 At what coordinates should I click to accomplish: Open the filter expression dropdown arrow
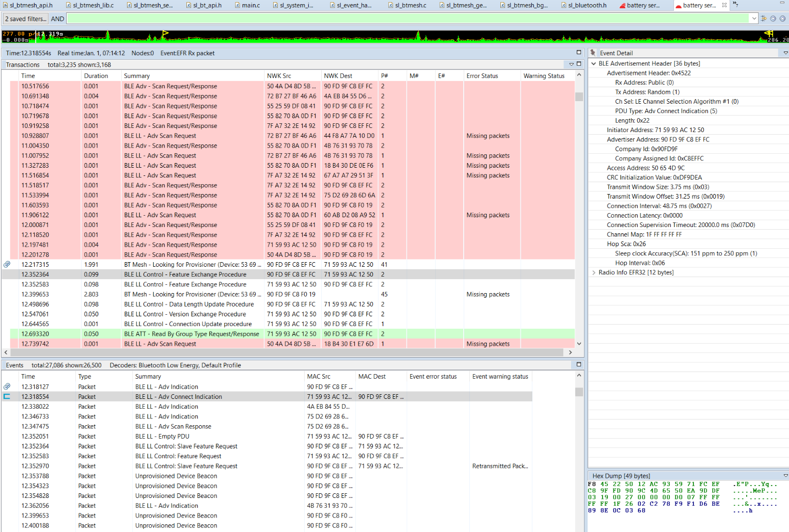(x=754, y=19)
